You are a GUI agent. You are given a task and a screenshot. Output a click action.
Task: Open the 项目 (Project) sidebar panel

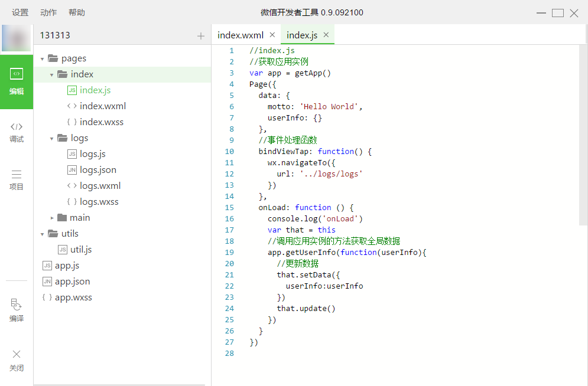point(17,180)
